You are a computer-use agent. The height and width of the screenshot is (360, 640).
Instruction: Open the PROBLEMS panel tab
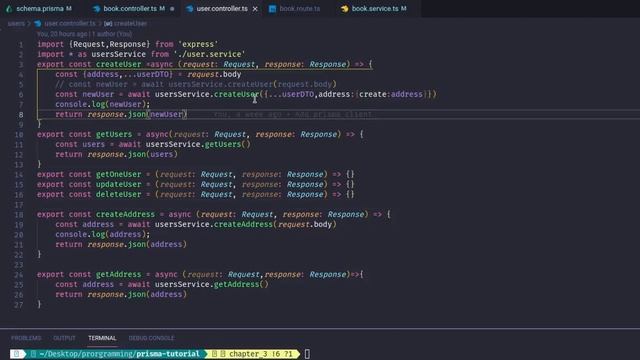coord(26,338)
